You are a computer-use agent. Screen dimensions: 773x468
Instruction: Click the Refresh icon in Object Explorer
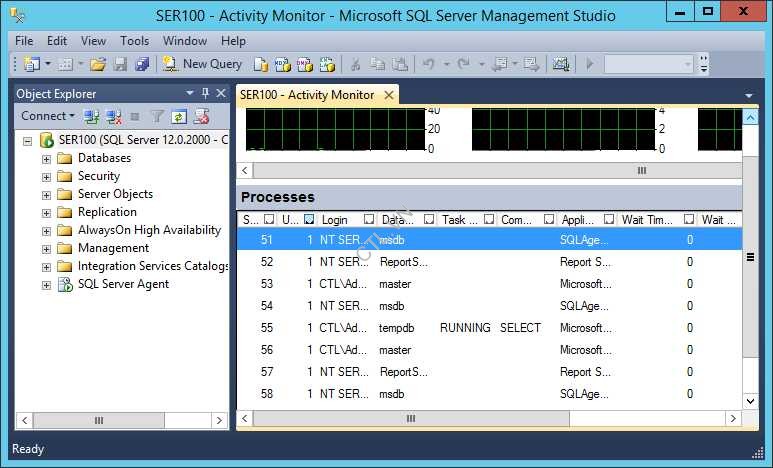pos(178,117)
